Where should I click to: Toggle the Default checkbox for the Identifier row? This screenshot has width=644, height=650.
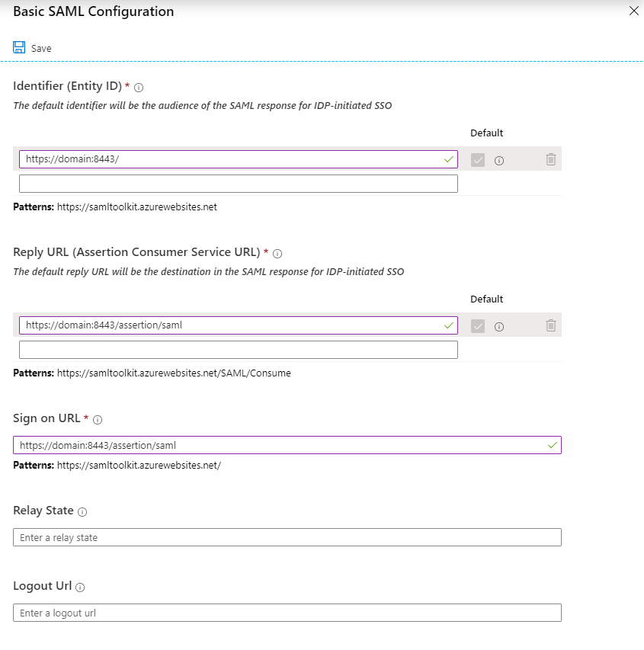(x=479, y=160)
